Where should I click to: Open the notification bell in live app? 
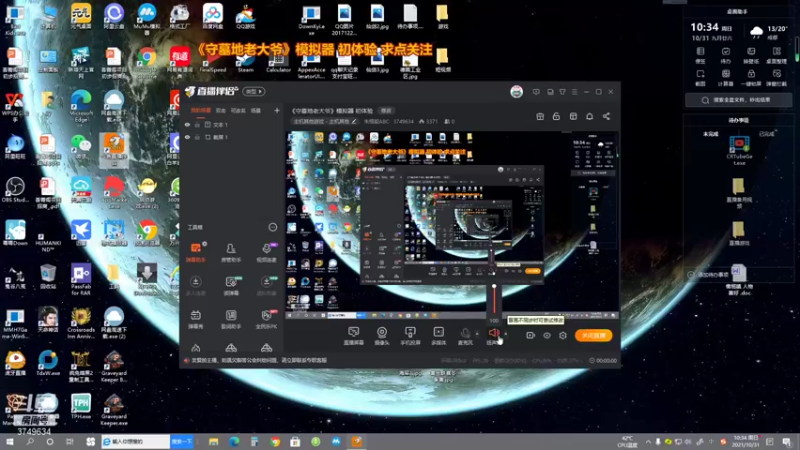click(589, 116)
